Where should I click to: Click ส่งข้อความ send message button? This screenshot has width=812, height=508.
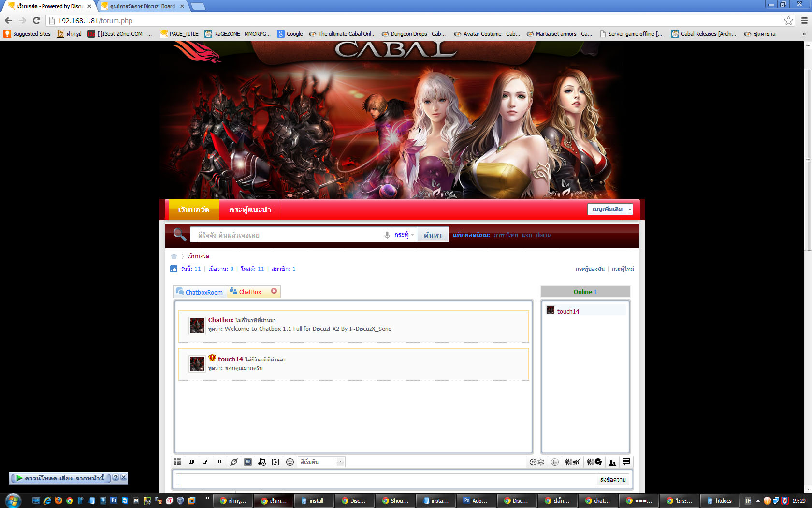point(613,479)
